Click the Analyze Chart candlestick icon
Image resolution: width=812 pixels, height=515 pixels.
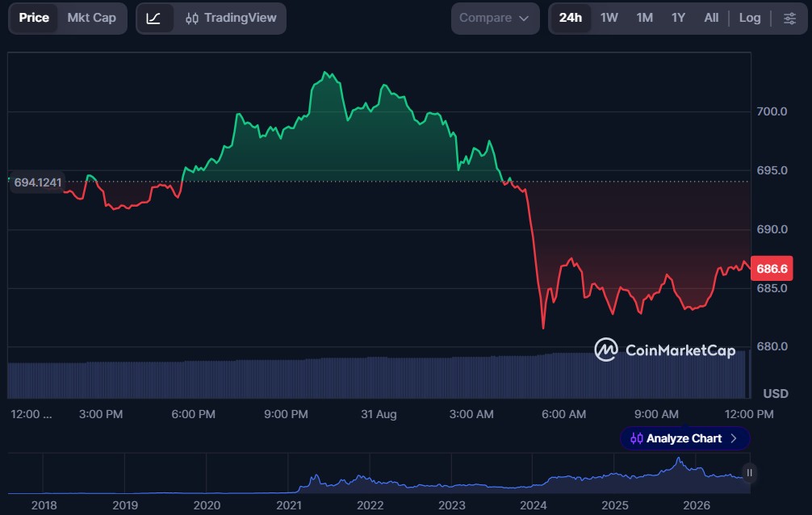point(637,438)
